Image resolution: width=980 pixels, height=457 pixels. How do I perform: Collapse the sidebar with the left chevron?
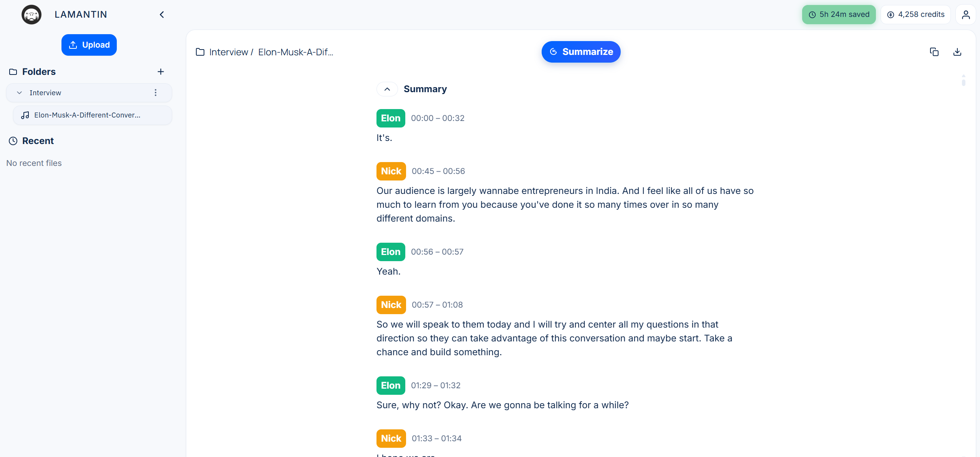[162, 15]
